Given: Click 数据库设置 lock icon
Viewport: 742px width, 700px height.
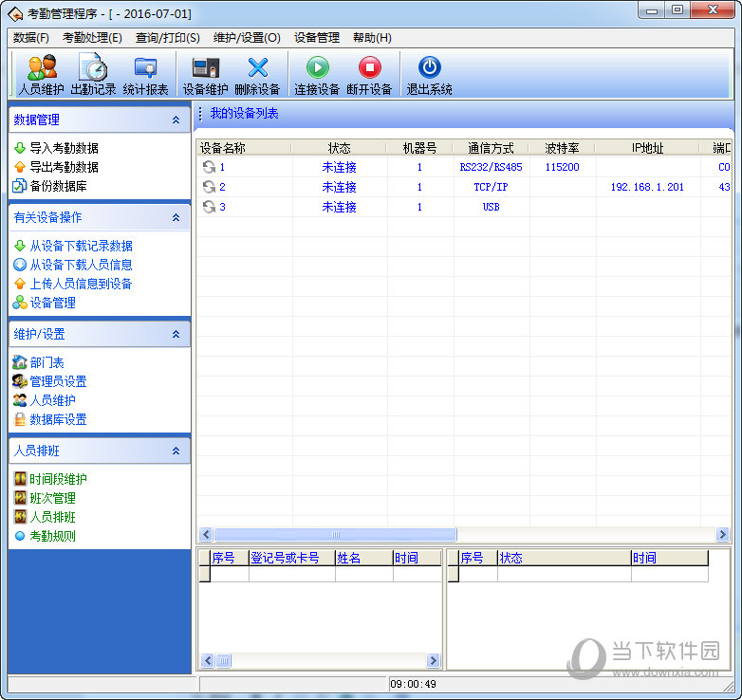Looking at the screenshot, I should (x=20, y=419).
